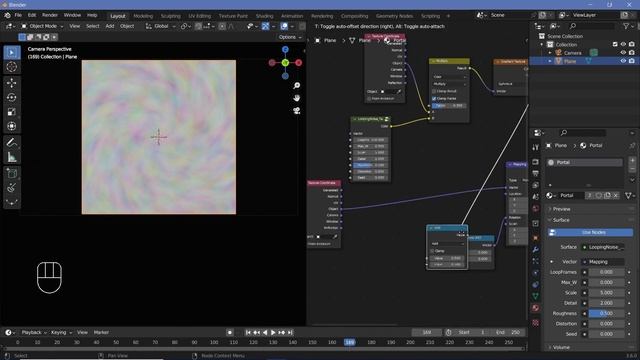
Task: Select the Cursor tool in viewport toolbar
Action: coord(11,67)
